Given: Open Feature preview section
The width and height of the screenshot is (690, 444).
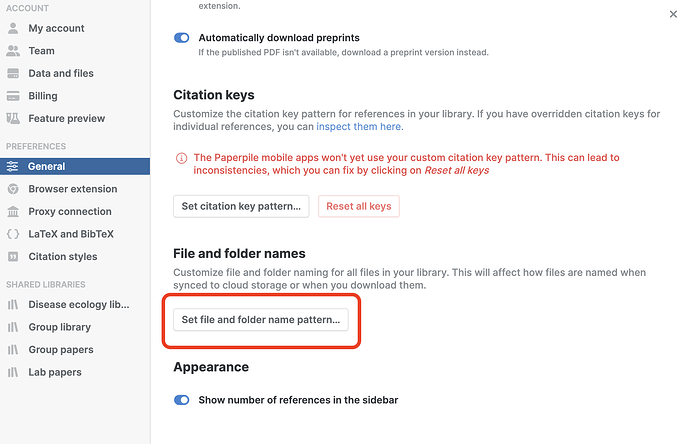Looking at the screenshot, I should [x=66, y=118].
